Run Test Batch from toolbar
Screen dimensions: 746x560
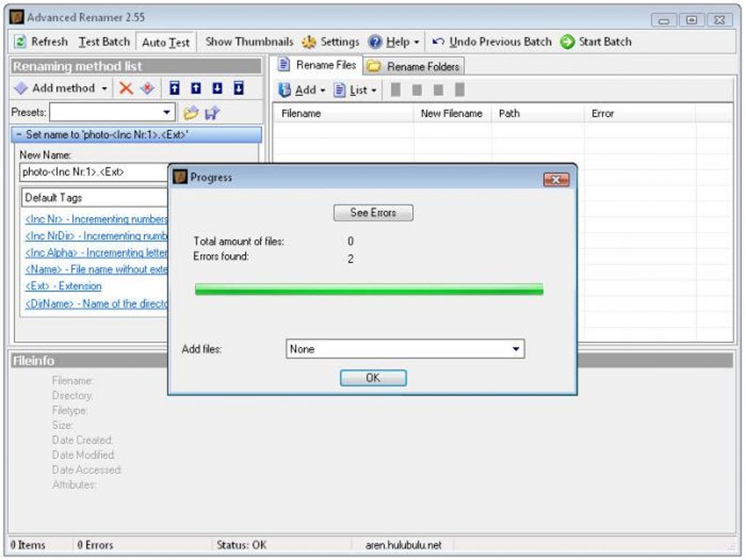coord(104,42)
